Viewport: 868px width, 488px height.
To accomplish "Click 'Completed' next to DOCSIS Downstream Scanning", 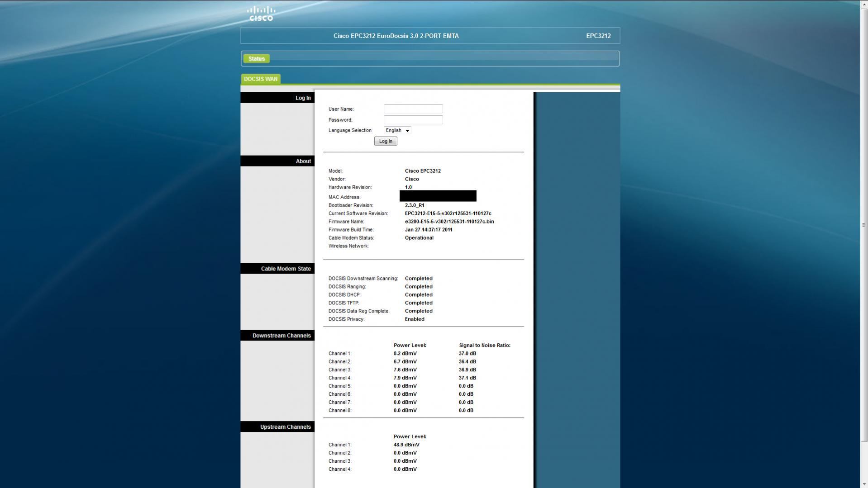I will click(x=419, y=279).
